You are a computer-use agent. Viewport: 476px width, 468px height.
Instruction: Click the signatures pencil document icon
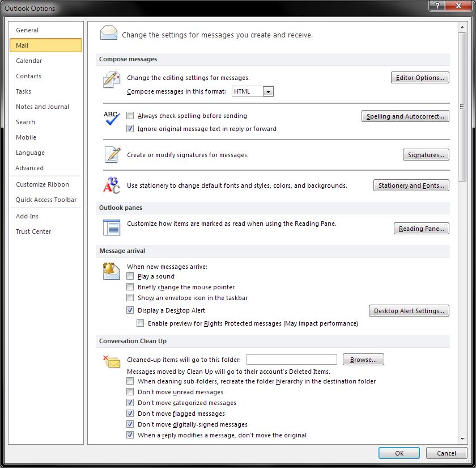click(x=112, y=154)
